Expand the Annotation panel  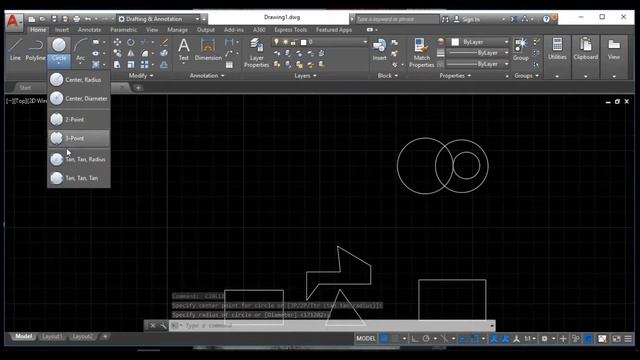coord(207,76)
